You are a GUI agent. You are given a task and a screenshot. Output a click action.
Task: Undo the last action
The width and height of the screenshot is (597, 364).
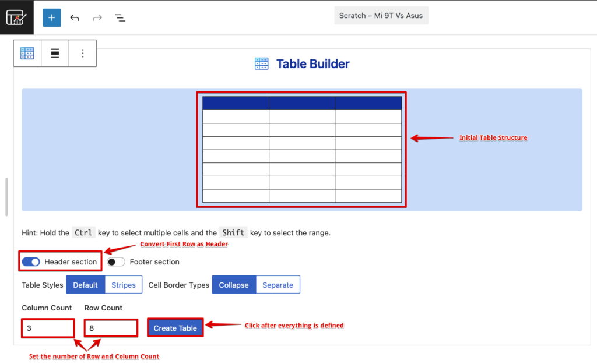tap(75, 17)
